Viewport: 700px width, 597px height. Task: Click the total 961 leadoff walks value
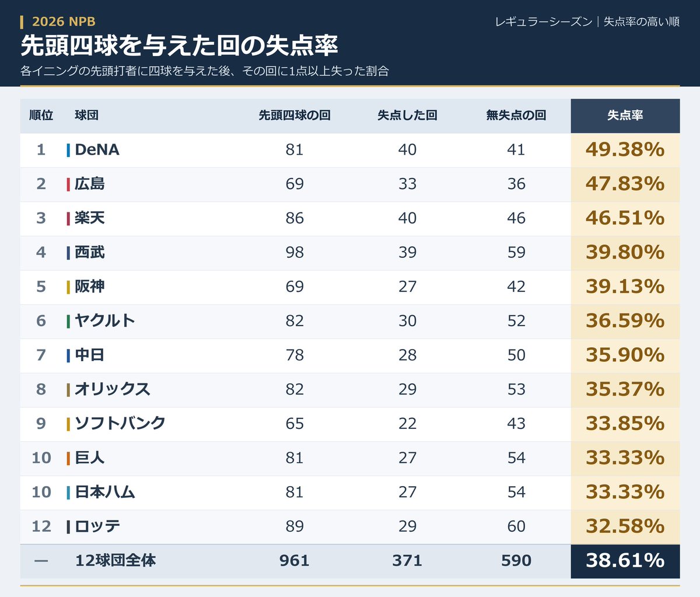295,561
